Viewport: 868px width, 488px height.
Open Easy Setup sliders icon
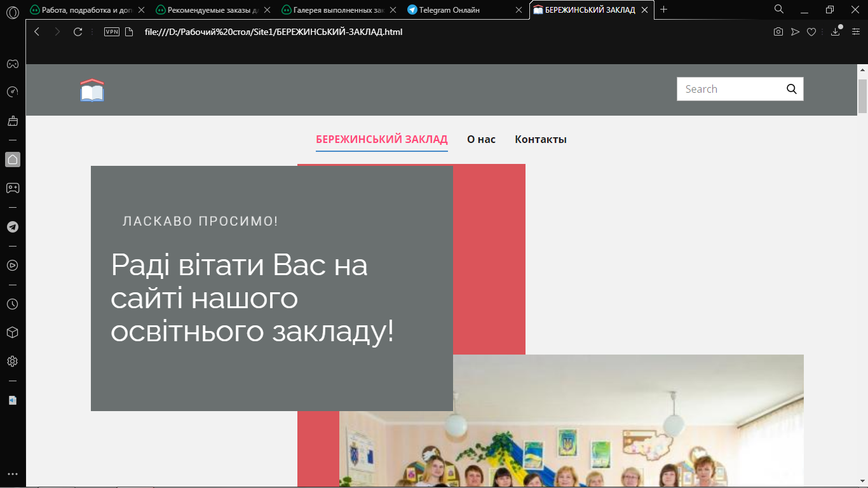(x=855, y=32)
